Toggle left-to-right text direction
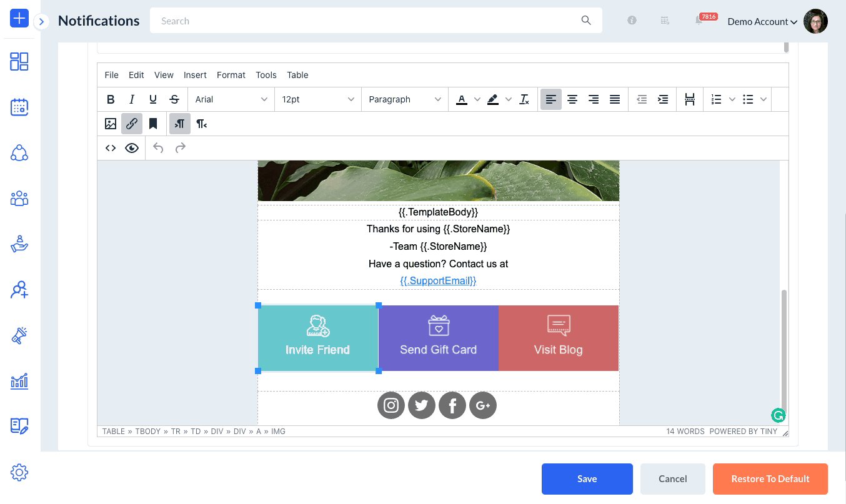 180,124
